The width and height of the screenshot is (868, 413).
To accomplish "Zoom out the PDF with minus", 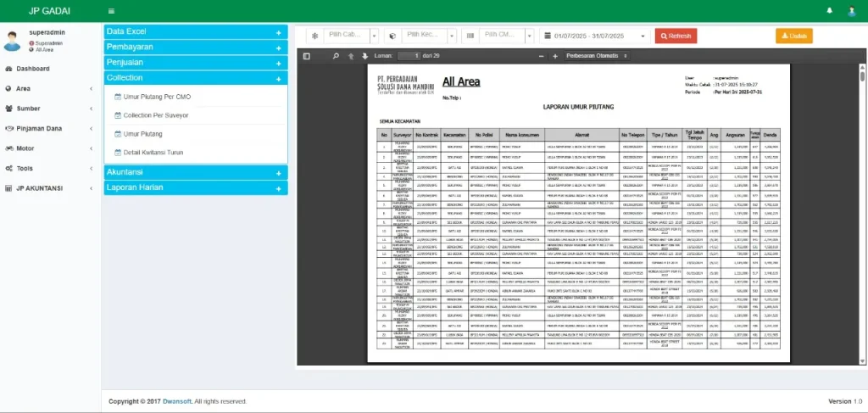I will point(541,56).
